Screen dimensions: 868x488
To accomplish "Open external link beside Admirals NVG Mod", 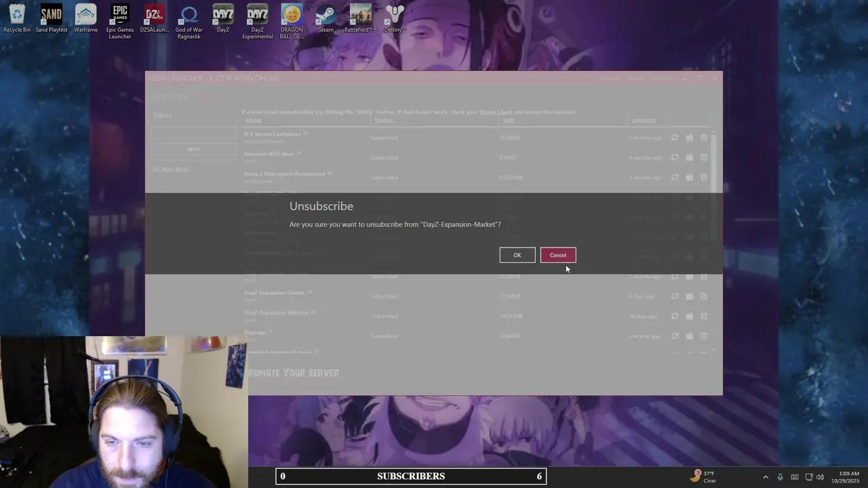I will pyautogui.click(x=298, y=153).
